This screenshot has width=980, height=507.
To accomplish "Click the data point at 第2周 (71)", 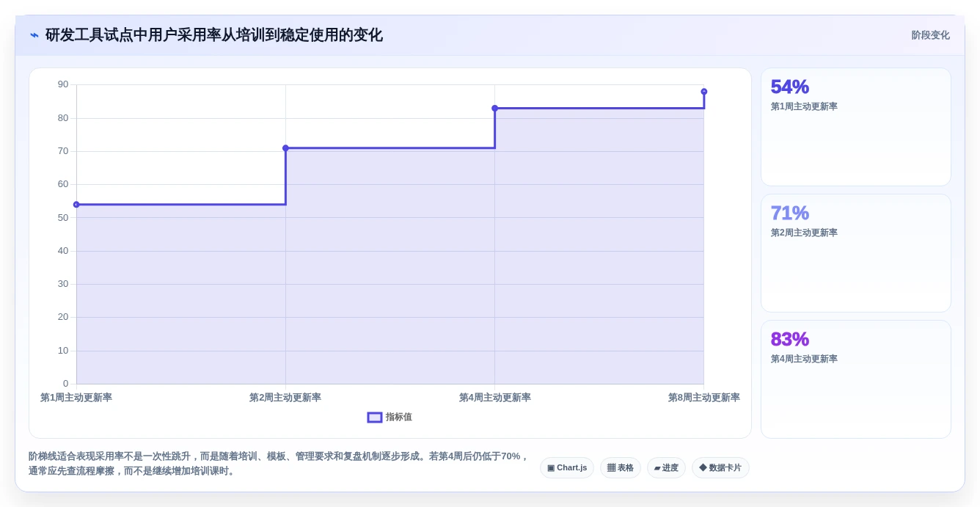I will pyautogui.click(x=285, y=148).
